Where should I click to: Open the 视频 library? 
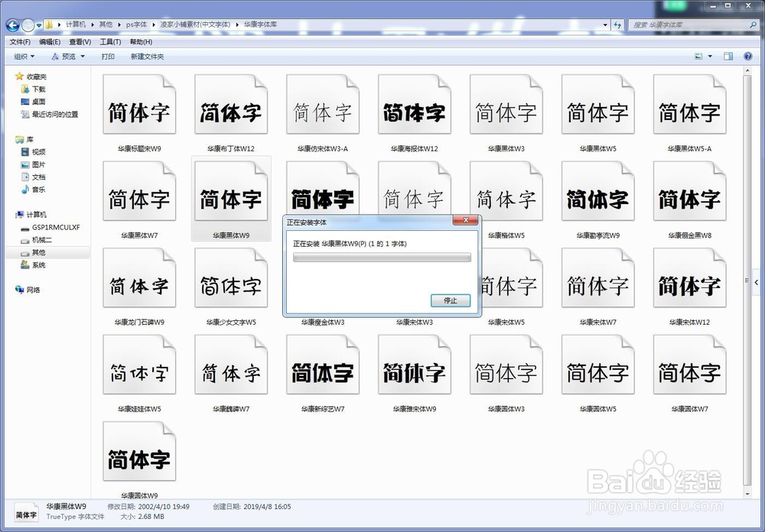click(x=38, y=152)
